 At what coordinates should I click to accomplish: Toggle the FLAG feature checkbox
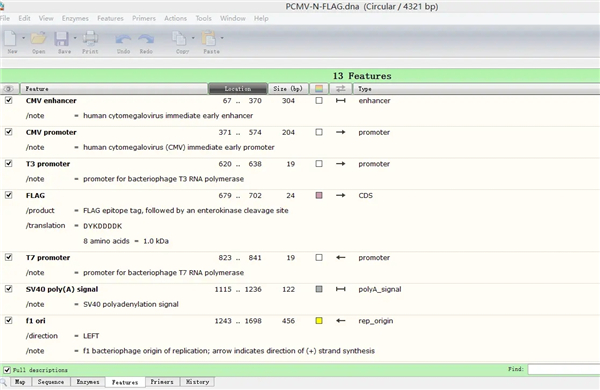pos(8,195)
